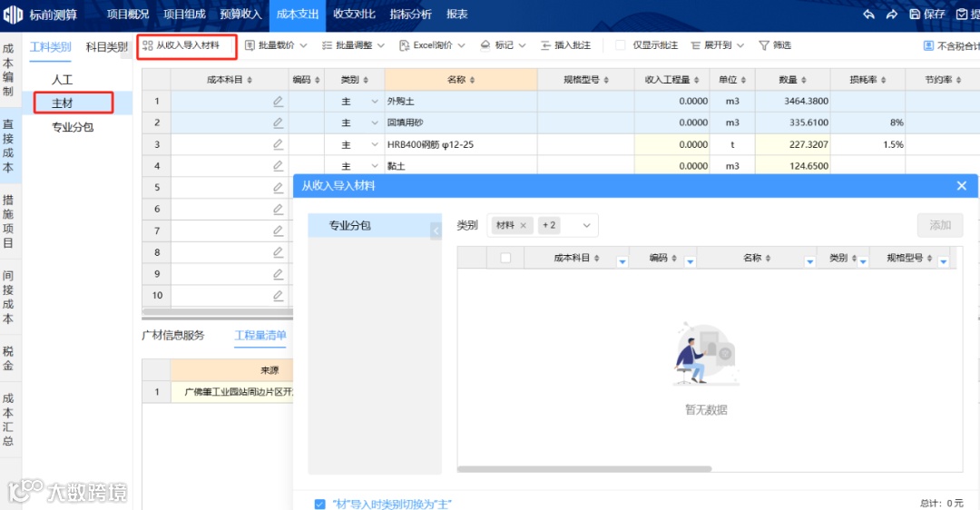
Task: Click edit pencil icon in row 2
Action: click(x=279, y=123)
